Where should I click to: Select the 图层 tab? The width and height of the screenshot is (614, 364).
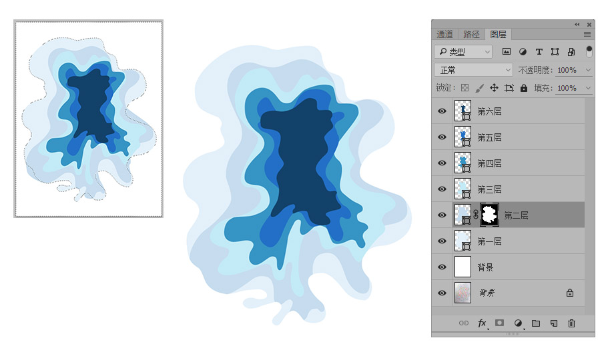(x=498, y=34)
